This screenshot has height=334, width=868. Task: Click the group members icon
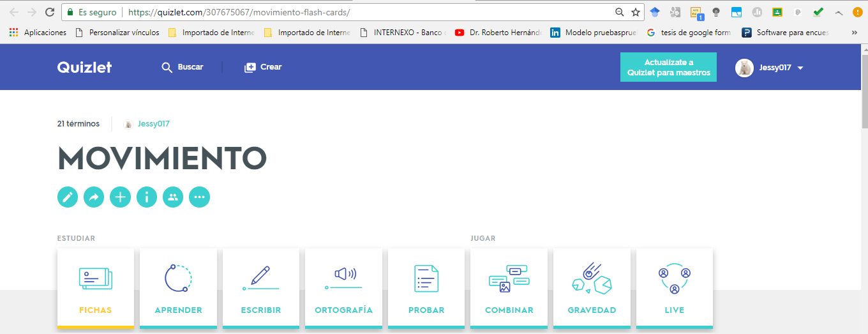click(173, 197)
